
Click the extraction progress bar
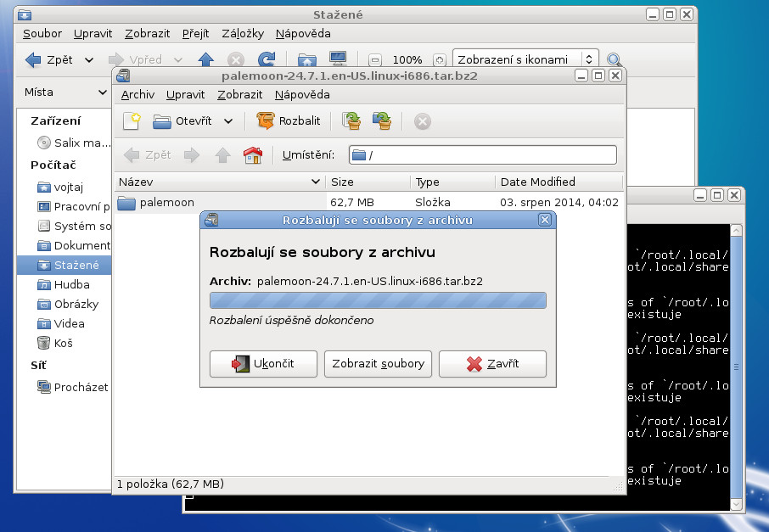378,300
